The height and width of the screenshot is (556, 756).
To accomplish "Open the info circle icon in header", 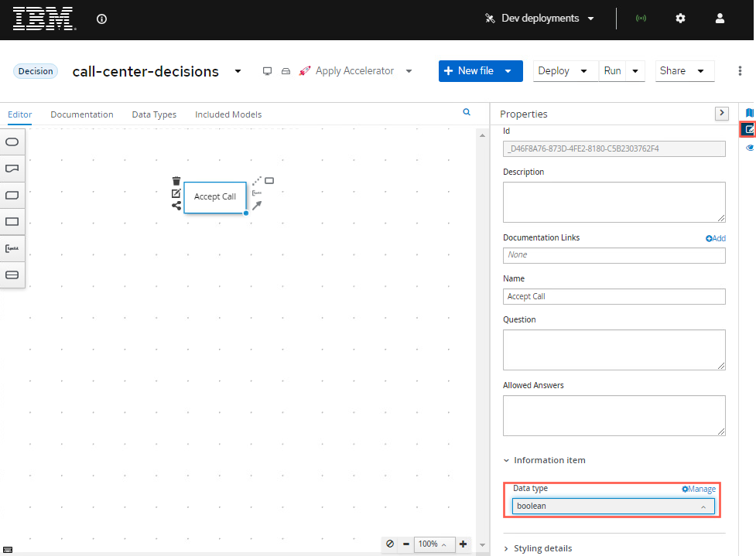I will pyautogui.click(x=101, y=19).
